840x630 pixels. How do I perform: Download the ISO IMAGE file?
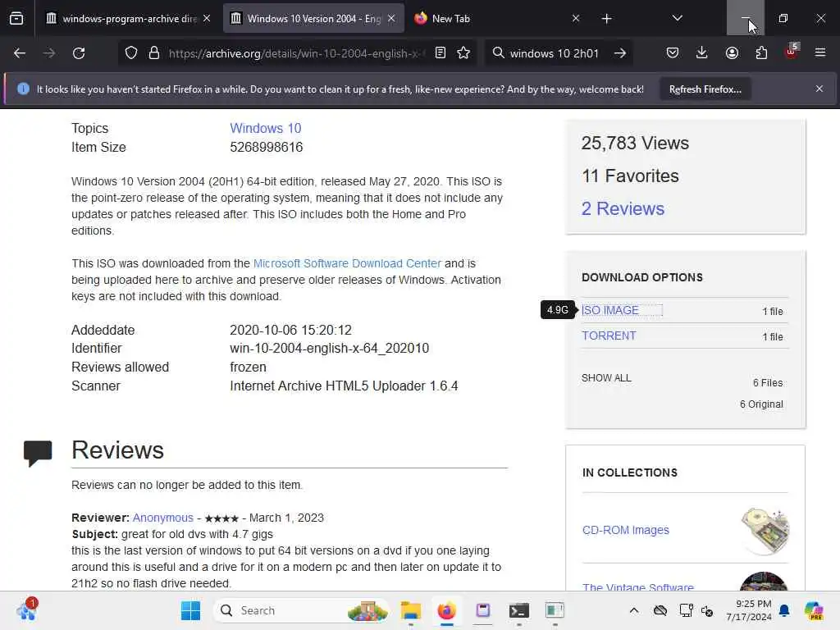click(x=610, y=311)
